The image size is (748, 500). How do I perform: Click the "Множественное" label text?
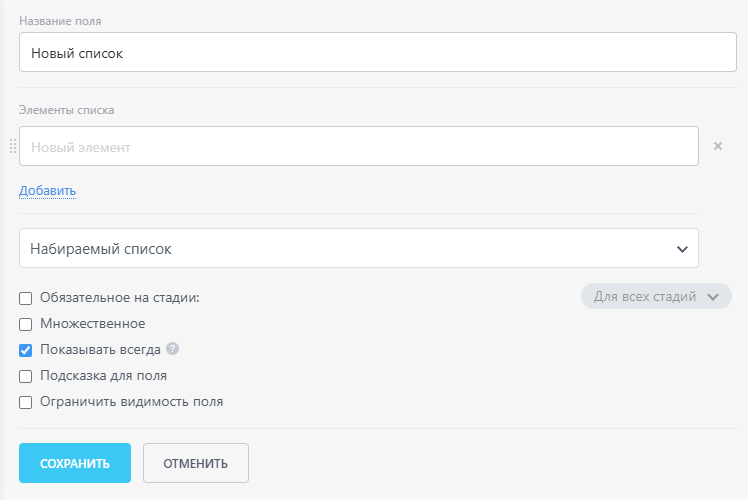(x=93, y=324)
